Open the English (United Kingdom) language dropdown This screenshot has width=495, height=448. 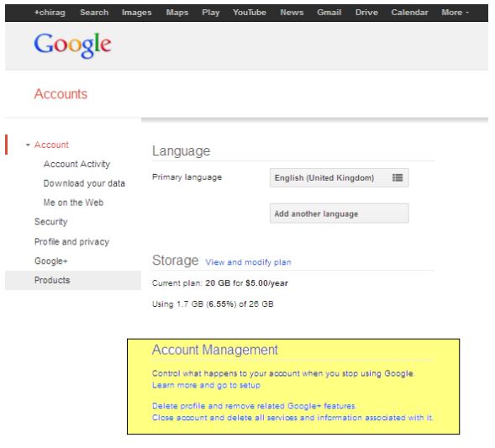tap(339, 177)
